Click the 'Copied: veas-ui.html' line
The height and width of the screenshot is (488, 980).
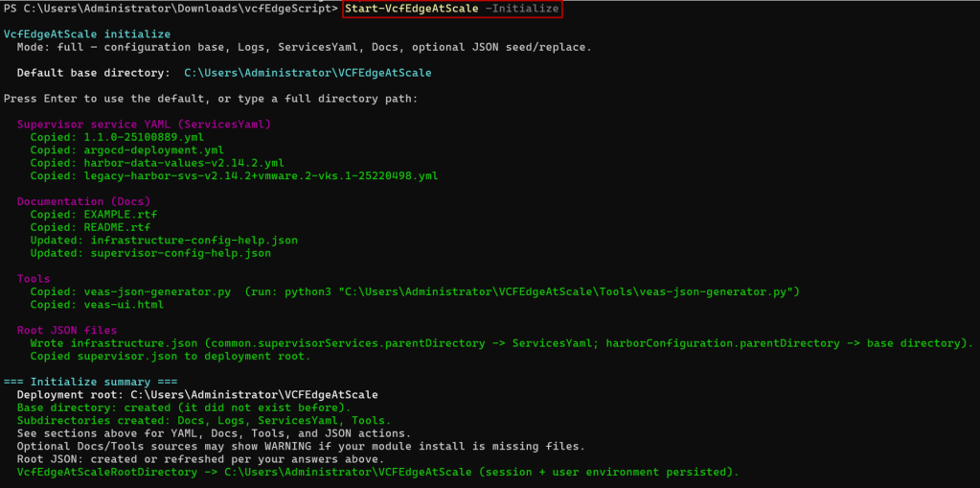pyautogui.click(x=96, y=305)
